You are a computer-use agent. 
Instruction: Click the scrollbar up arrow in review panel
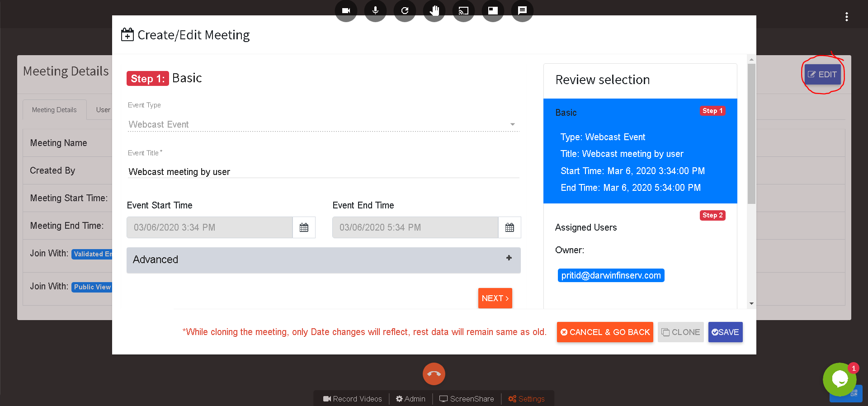click(x=751, y=59)
